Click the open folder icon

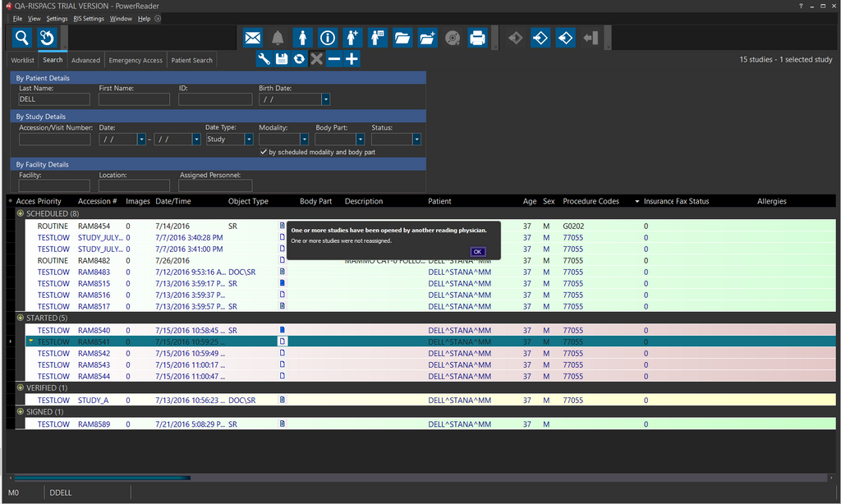(402, 38)
